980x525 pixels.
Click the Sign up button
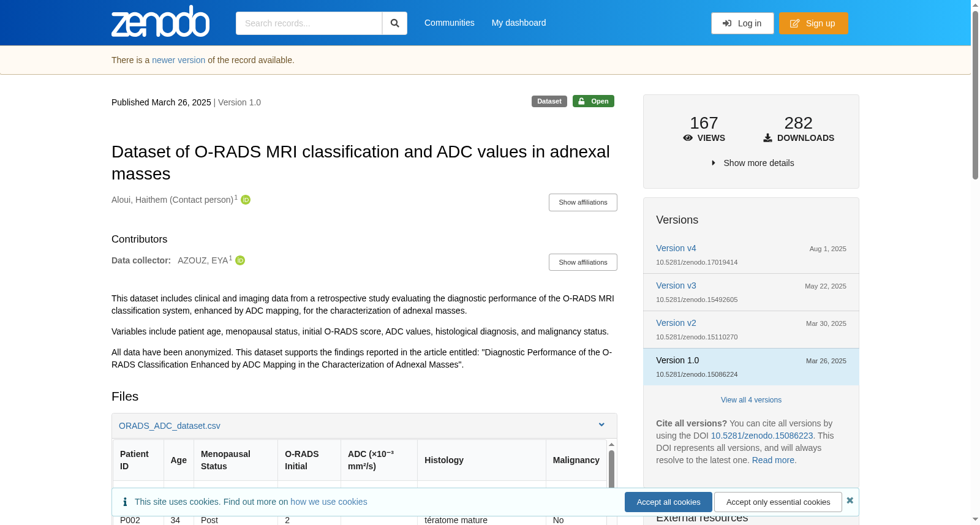[813, 23]
